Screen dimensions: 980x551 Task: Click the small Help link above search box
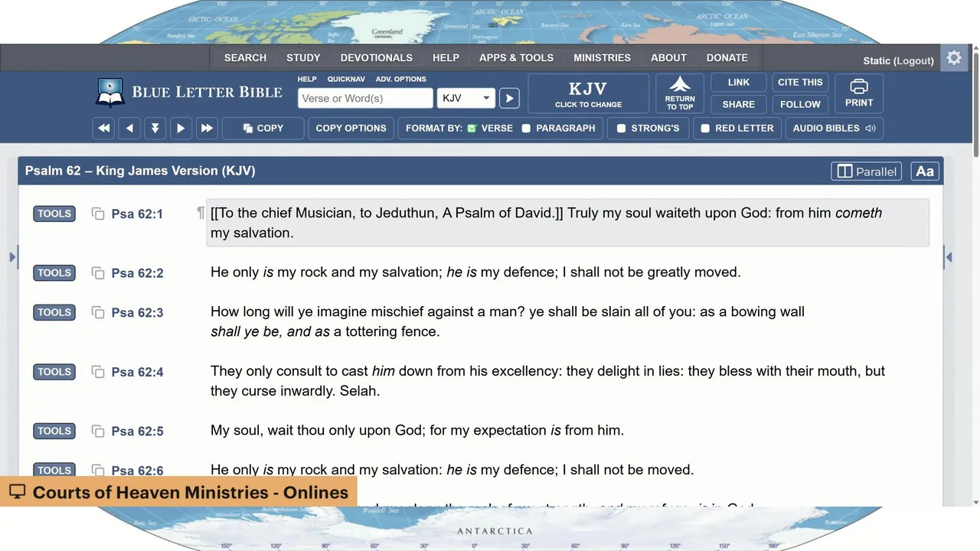307,79
